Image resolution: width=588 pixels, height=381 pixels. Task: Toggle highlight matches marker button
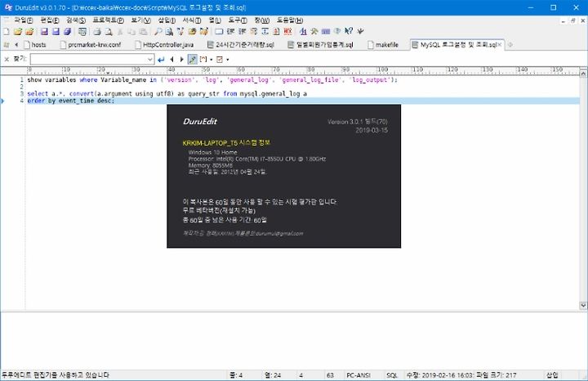193,60
